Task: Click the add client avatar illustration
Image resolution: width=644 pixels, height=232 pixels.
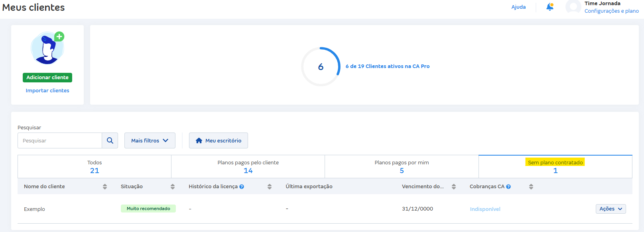Action: click(x=47, y=48)
